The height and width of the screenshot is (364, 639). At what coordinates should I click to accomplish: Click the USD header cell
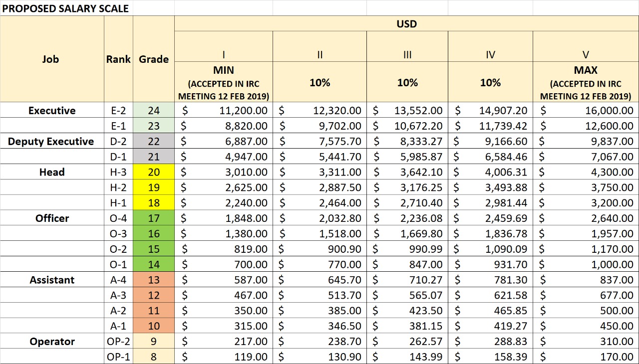[406, 23]
